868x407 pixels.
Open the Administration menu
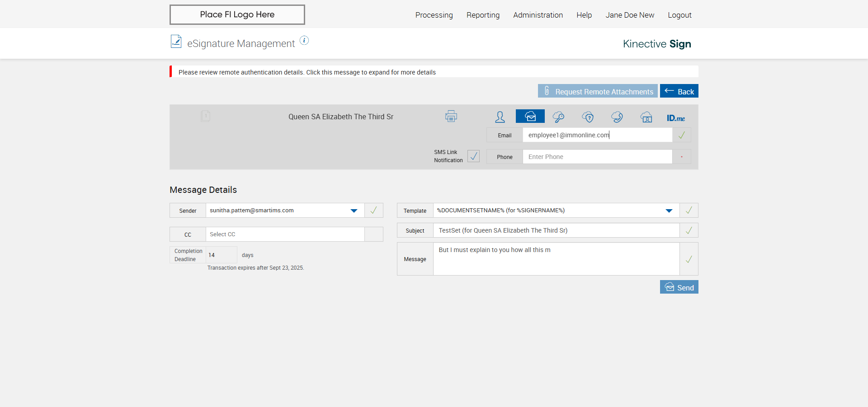tap(538, 15)
